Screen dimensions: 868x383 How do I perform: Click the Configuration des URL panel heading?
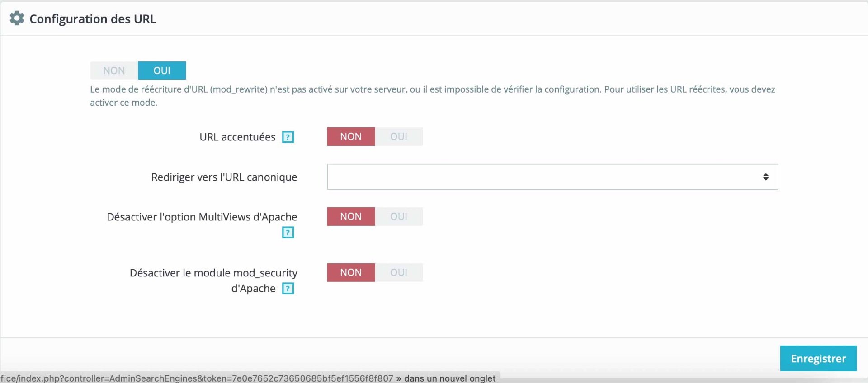coord(93,19)
